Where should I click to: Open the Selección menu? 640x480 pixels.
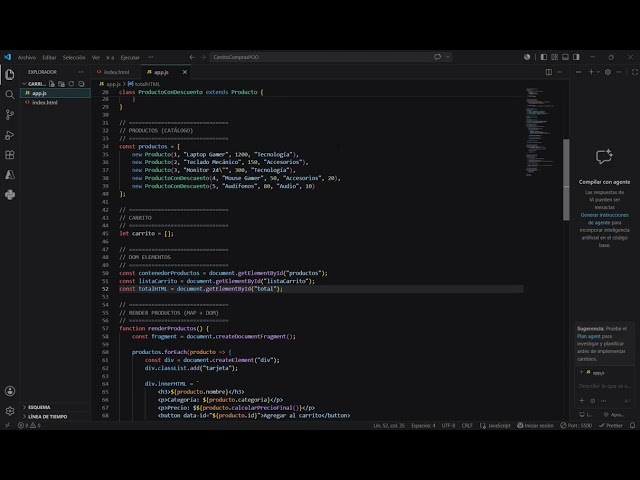74,58
